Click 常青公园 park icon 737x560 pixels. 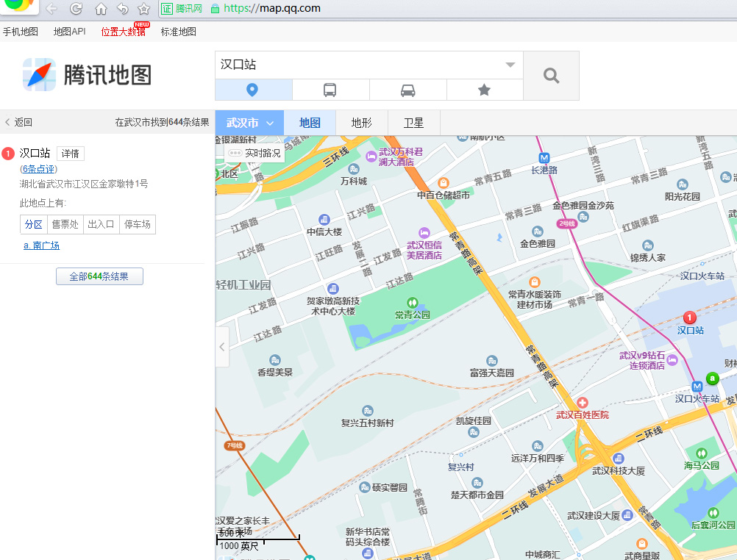412,303
